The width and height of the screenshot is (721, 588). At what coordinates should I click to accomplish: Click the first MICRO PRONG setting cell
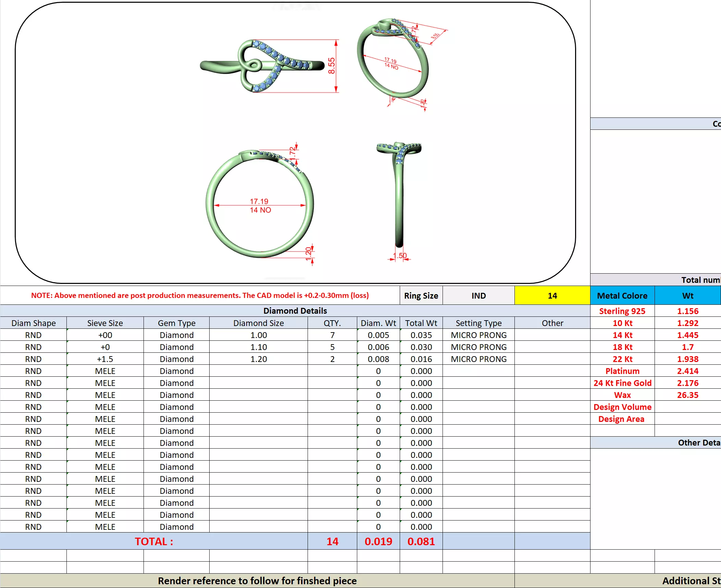pyautogui.click(x=478, y=335)
